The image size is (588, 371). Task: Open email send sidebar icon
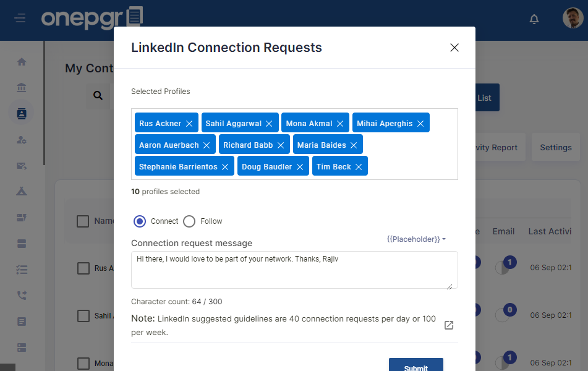pyautogui.click(x=22, y=166)
